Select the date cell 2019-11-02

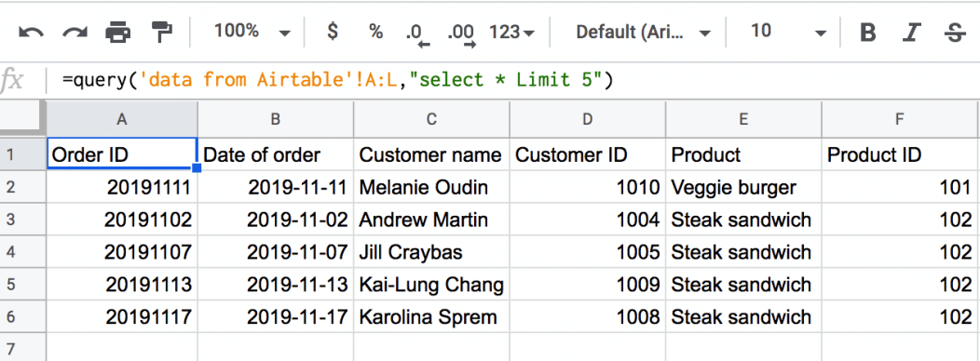tap(276, 220)
